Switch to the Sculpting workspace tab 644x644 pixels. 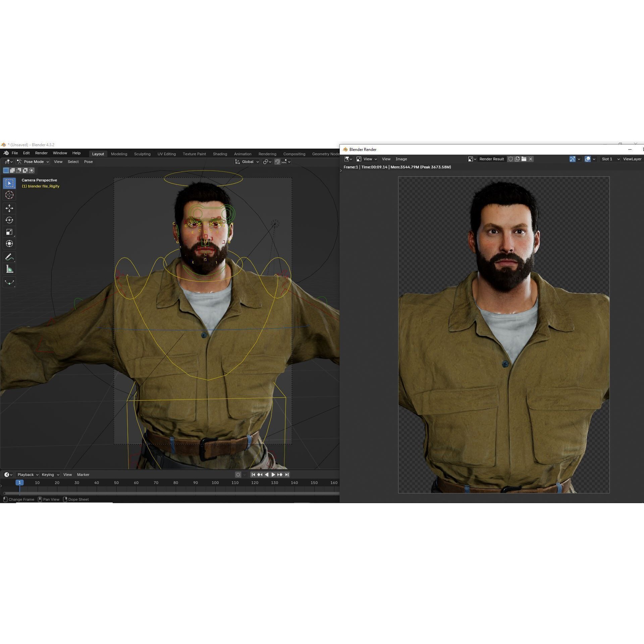tap(142, 154)
